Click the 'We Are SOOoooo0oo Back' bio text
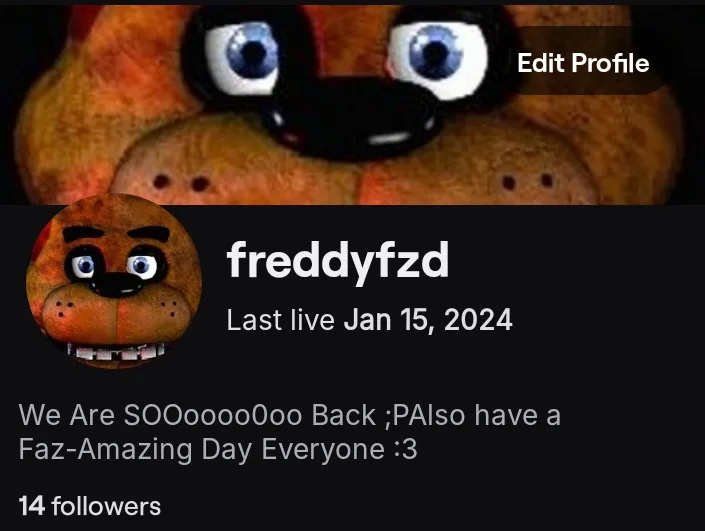The image size is (705, 531). click(x=197, y=415)
